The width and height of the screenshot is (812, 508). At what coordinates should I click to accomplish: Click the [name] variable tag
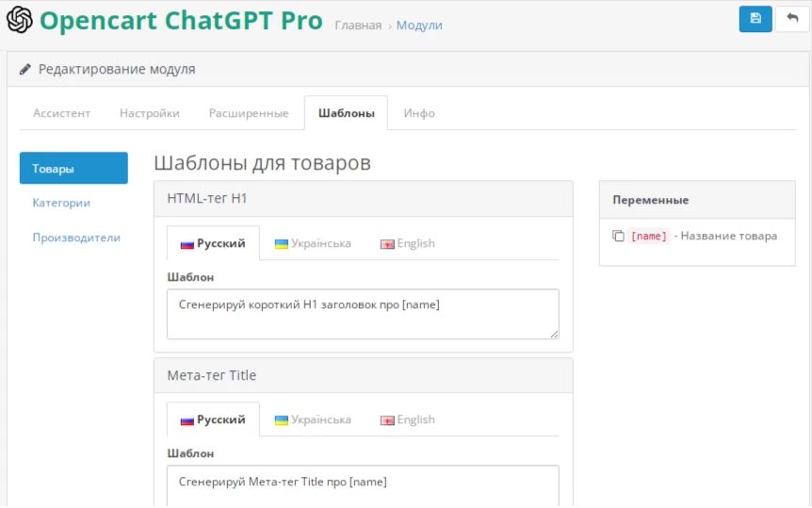point(648,236)
